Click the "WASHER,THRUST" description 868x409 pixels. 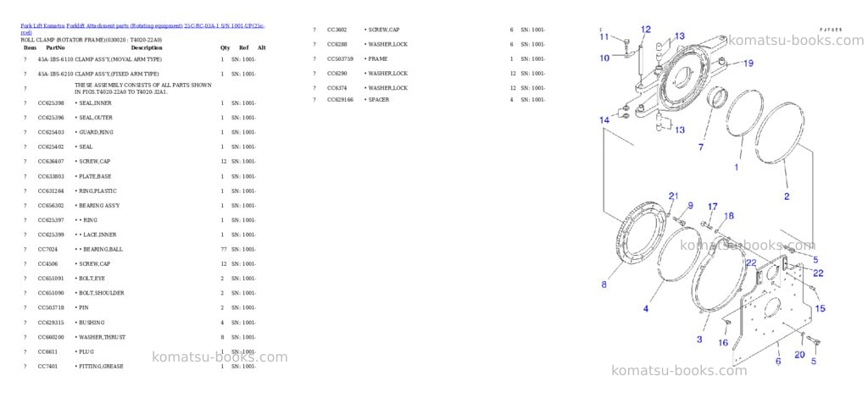pyautogui.click(x=103, y=337)
